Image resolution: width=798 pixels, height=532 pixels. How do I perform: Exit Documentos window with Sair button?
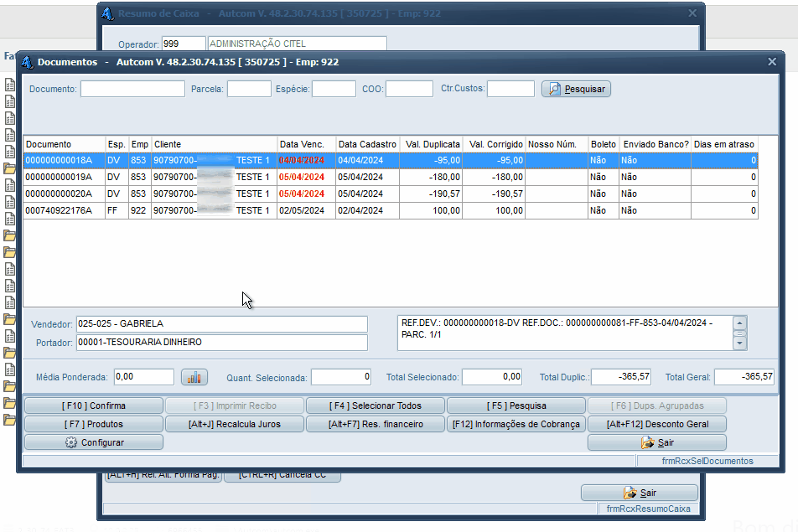[657, 442]
